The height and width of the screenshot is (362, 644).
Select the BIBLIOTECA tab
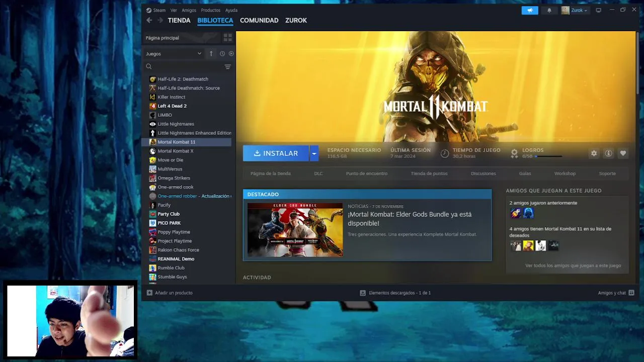coord(215,21)
